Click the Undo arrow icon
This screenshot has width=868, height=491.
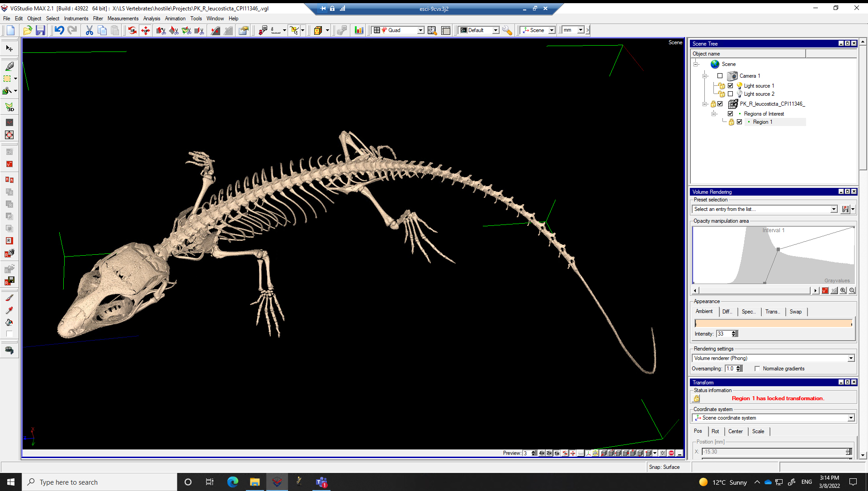point(59,30)
